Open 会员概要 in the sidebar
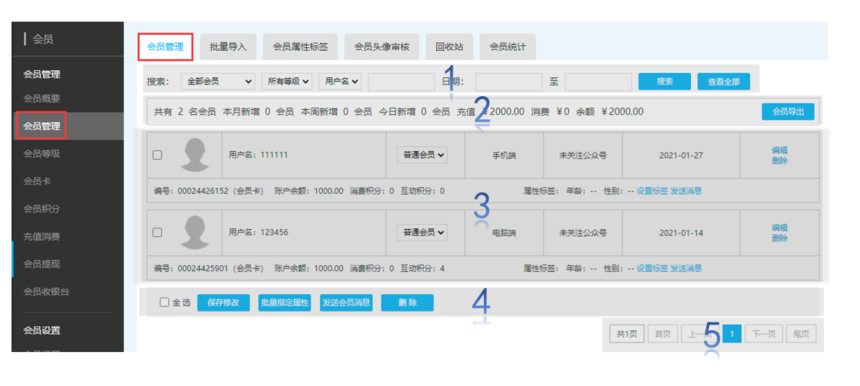Image resolution: width=860 pixels, height=386 pixels. pyautogui.click(x=42, y=99)
